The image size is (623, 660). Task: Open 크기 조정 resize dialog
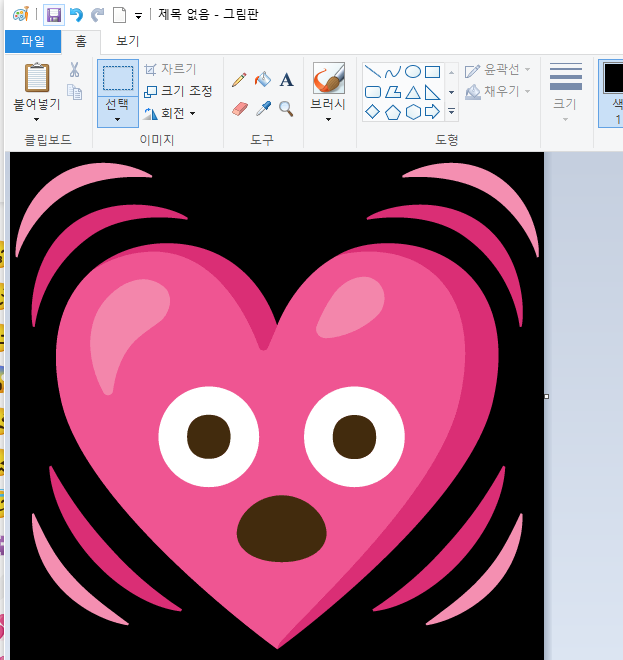[x=178, y=91]
